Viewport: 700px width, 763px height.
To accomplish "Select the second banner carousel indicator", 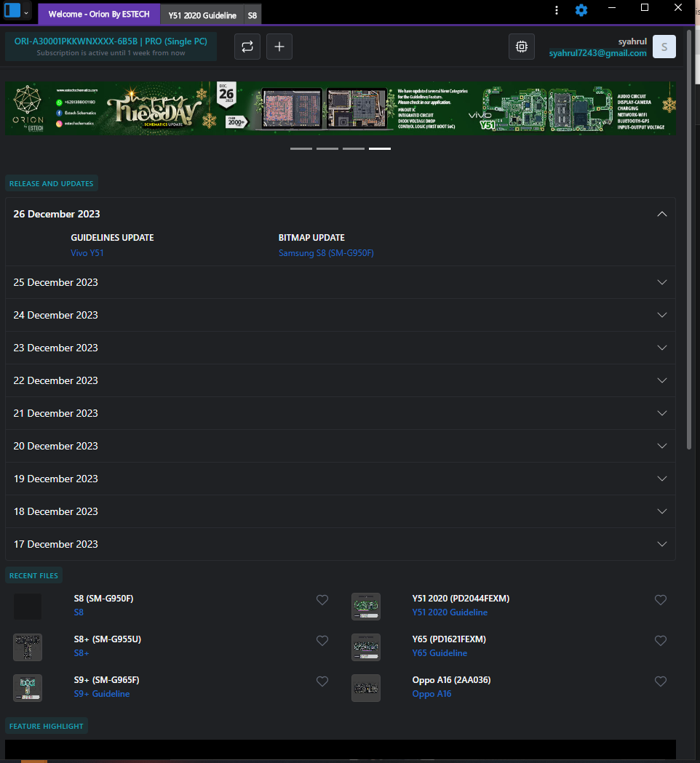I will pos(327,148).
